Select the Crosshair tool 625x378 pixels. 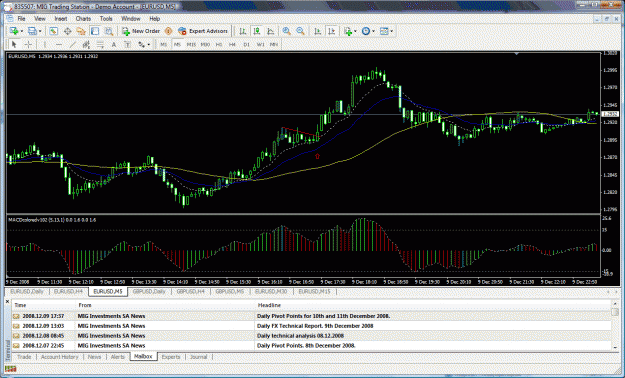click(x=28, y=45)
